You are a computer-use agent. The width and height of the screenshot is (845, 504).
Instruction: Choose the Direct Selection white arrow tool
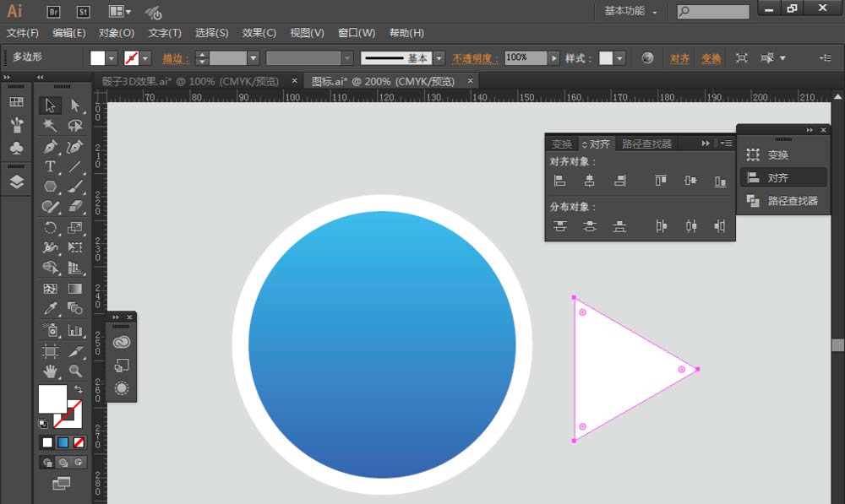pyautogui.click(x=75, y=106)
